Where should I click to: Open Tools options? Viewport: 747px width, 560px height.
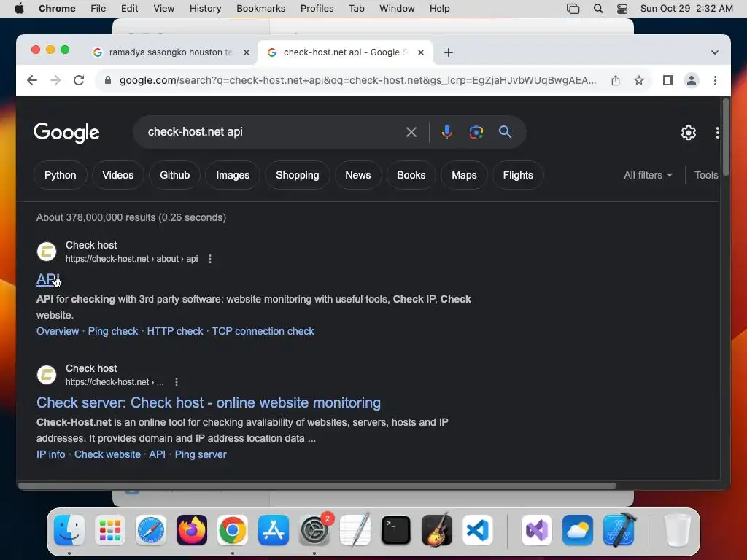[706, 175]
